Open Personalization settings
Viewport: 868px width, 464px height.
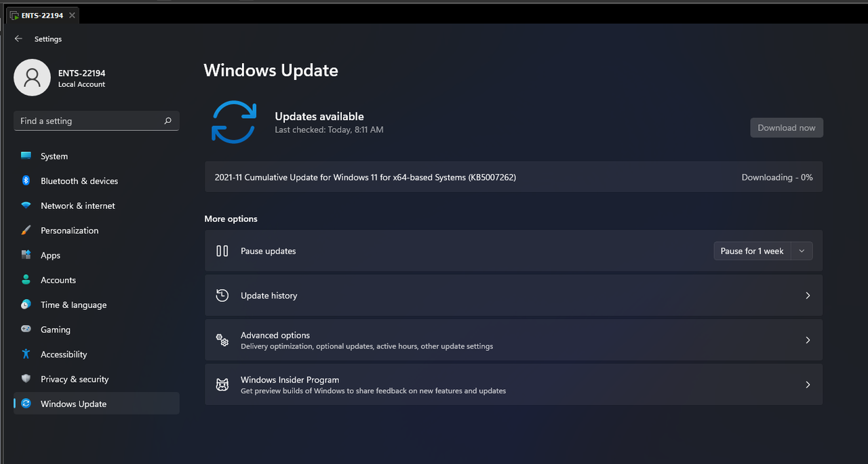pos(96,231)
